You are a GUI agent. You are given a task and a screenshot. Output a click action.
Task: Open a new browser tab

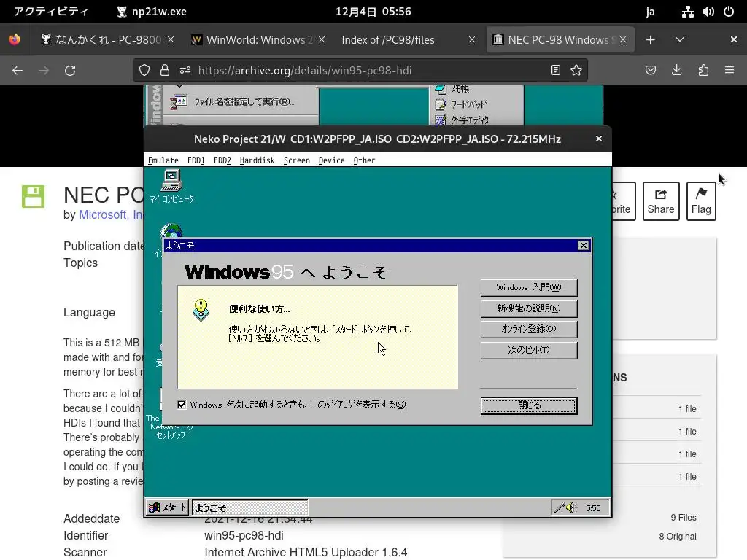[650, 39]
